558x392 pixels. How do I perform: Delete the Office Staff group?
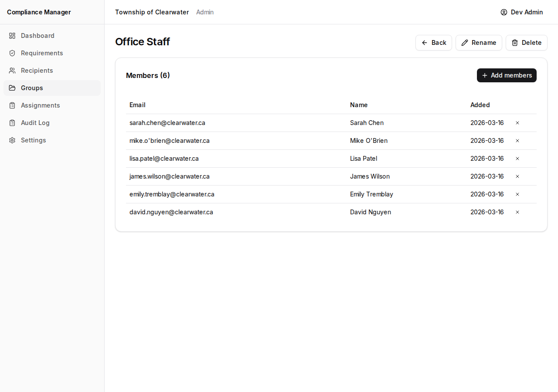(x=527, y=43)
